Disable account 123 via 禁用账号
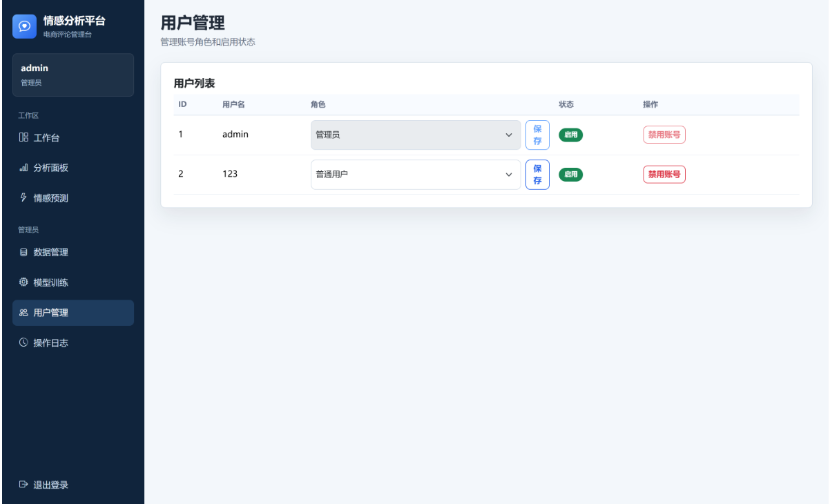This screenshot has width=839, height=504. click(x=664, y=175)
